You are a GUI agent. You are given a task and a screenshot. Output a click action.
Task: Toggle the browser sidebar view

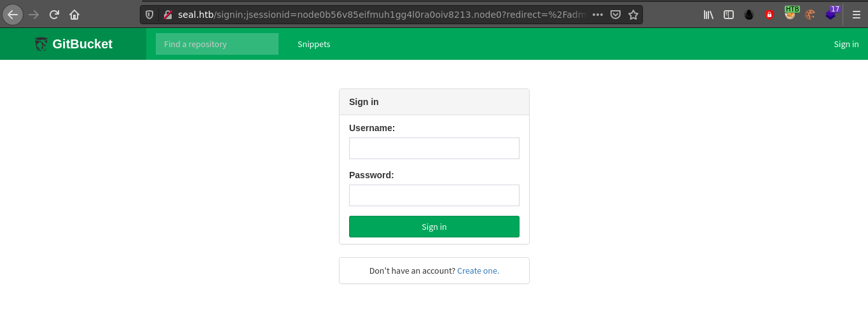click(x=729, y=15)
